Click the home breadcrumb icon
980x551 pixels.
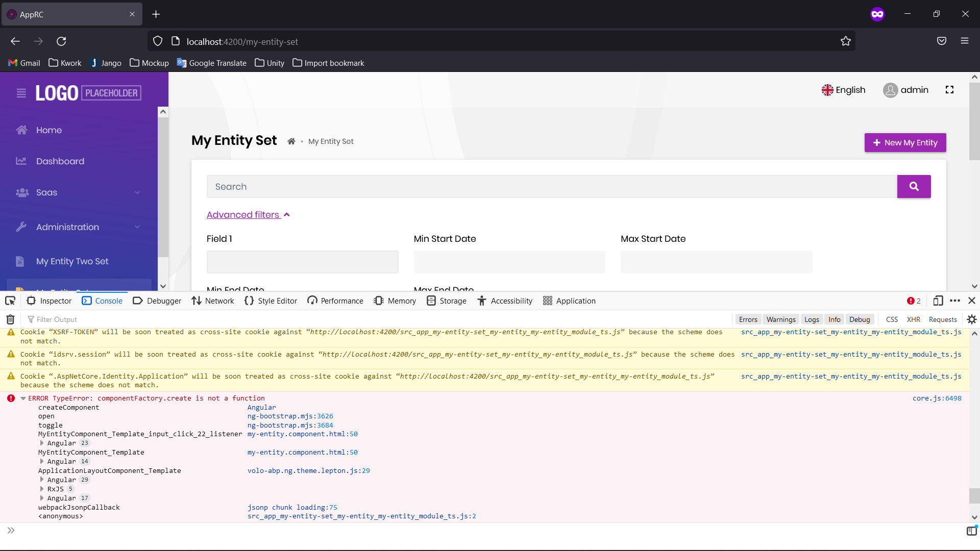tap(291, 141)
